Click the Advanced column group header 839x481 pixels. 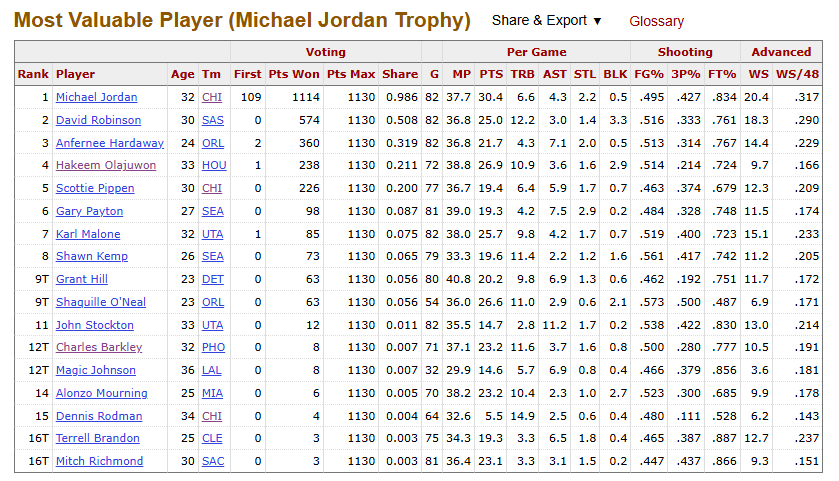[x=781, y=52]
